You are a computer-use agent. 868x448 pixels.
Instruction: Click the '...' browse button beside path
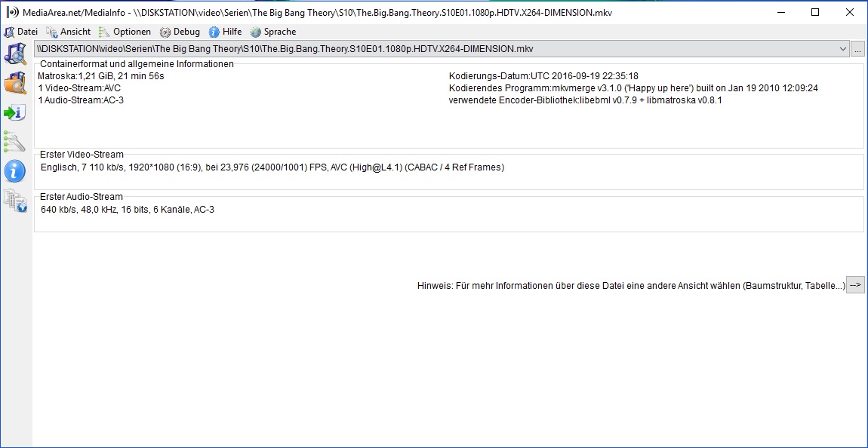(857, 49)
